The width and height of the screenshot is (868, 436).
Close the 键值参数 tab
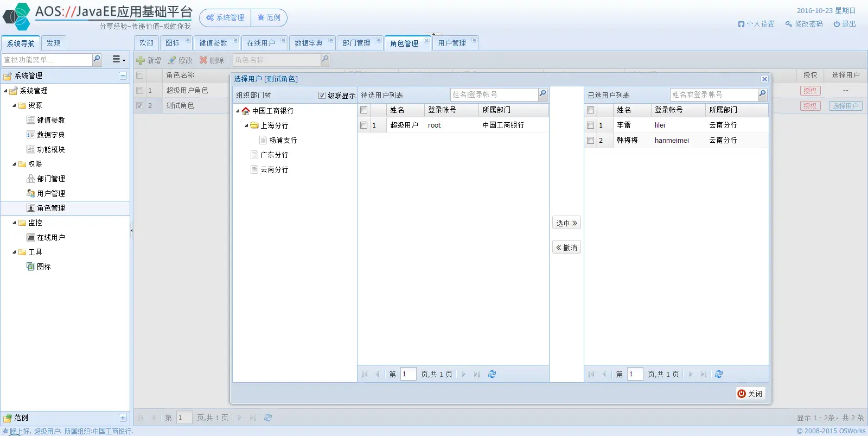click(235, 40)
